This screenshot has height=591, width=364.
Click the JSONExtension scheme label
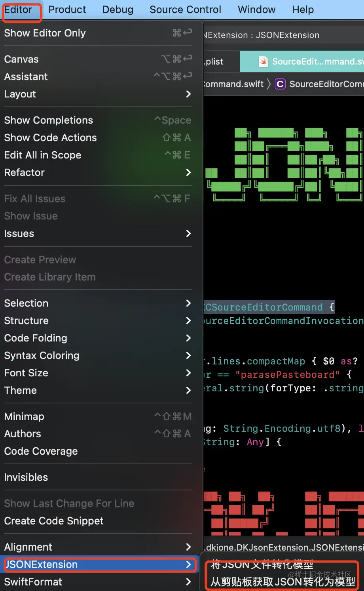[x=288, y=35]
